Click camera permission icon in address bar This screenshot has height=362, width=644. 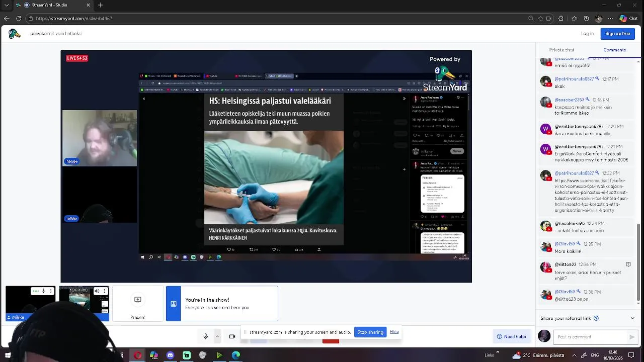[x=549, y=19]
